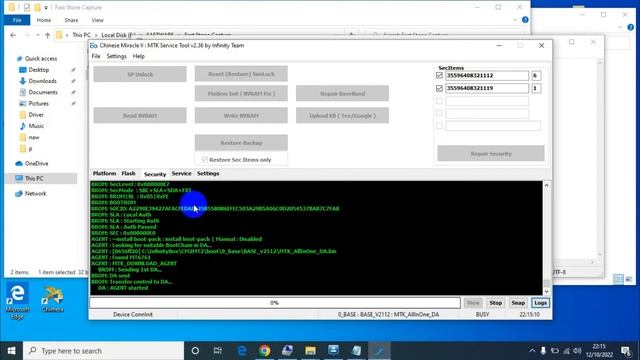This screenshot has width=640, height=360.
Task: Click Explorer back arrow
Action: click(13, 35)
